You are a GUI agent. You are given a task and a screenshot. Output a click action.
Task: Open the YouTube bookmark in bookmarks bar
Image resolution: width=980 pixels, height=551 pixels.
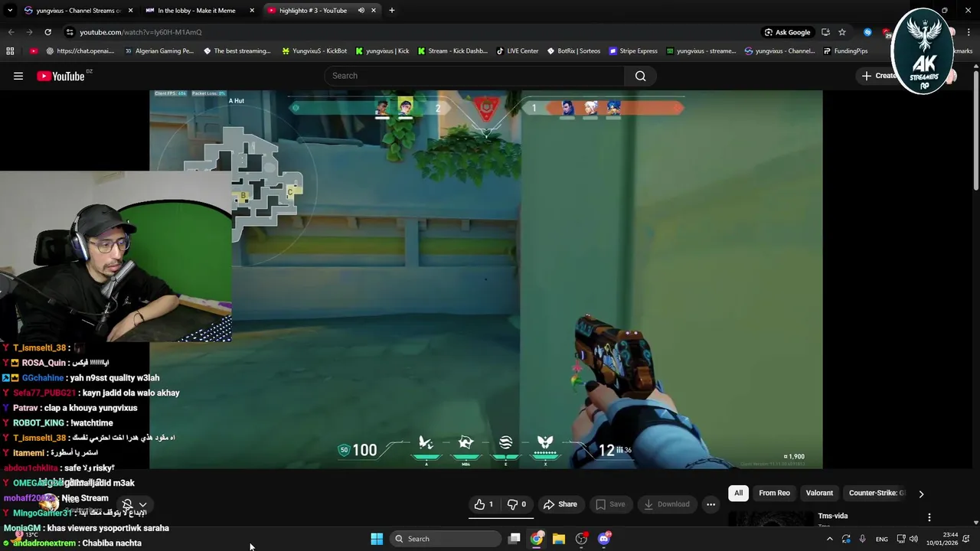tap(34, 51)
